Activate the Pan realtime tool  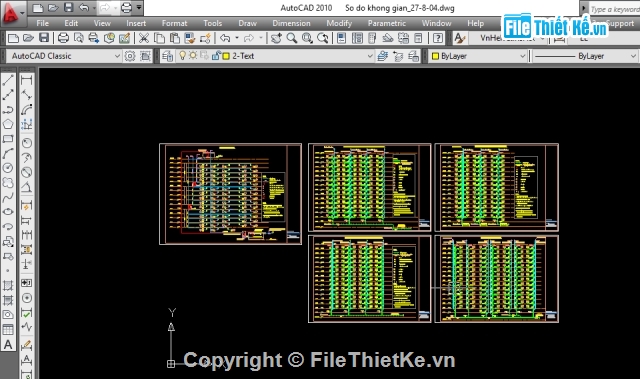point(276,38)
